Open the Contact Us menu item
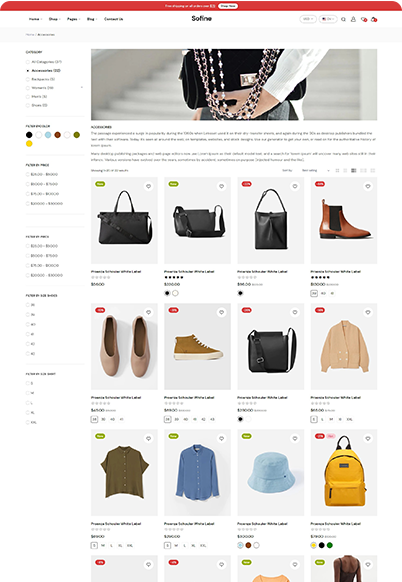 click(114, 19)
